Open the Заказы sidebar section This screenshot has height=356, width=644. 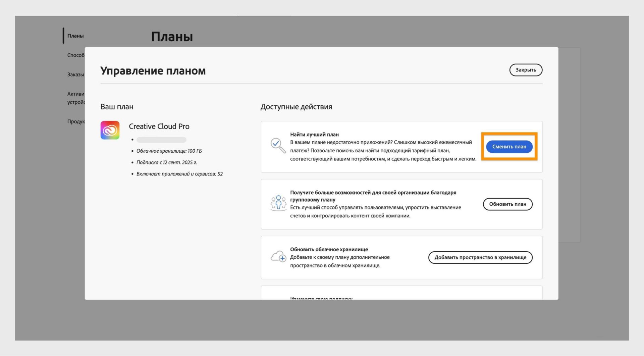tap(75, 74)
